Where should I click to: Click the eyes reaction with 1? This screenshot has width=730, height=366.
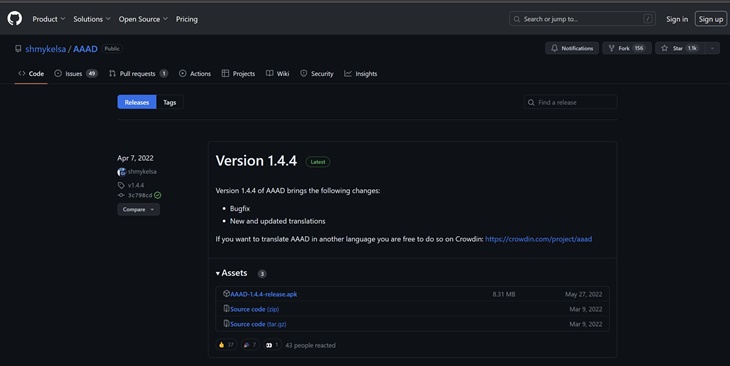tap(272, 345)
